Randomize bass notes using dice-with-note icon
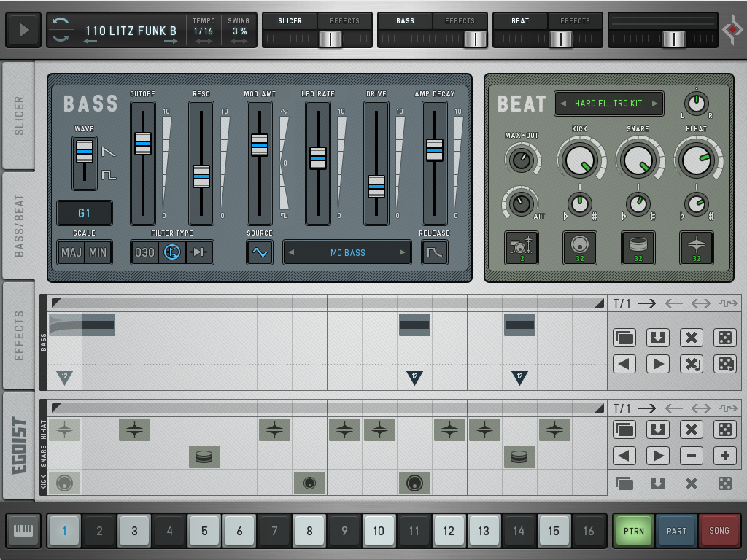Image resolution: width=747 pixels, height=560 pixels. coord(725,365)
